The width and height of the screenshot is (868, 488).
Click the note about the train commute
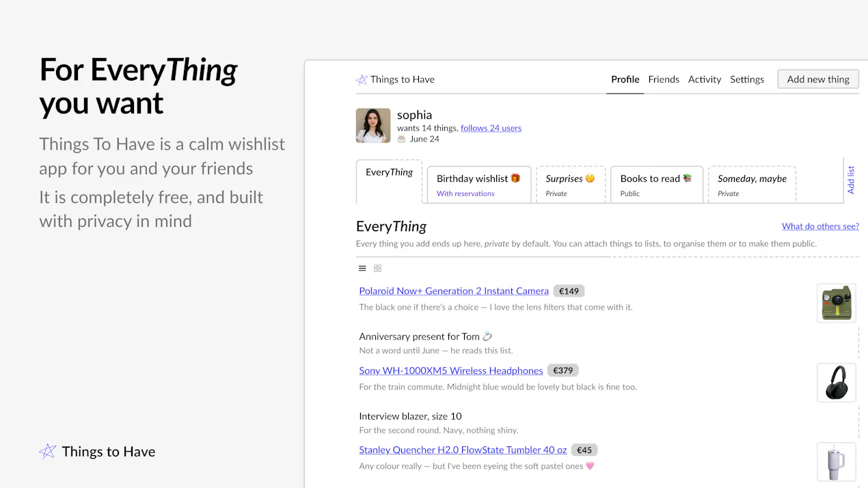(498, 387)
